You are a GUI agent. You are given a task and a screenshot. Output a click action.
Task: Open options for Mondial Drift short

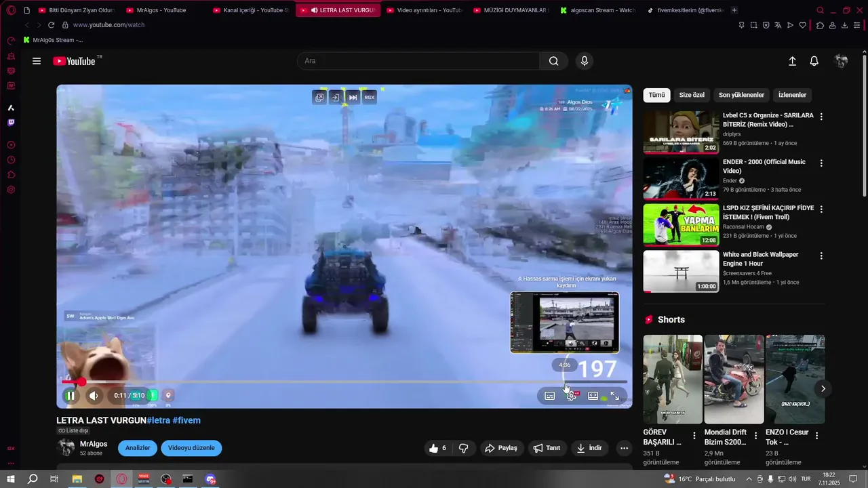(x=755, y=436)
